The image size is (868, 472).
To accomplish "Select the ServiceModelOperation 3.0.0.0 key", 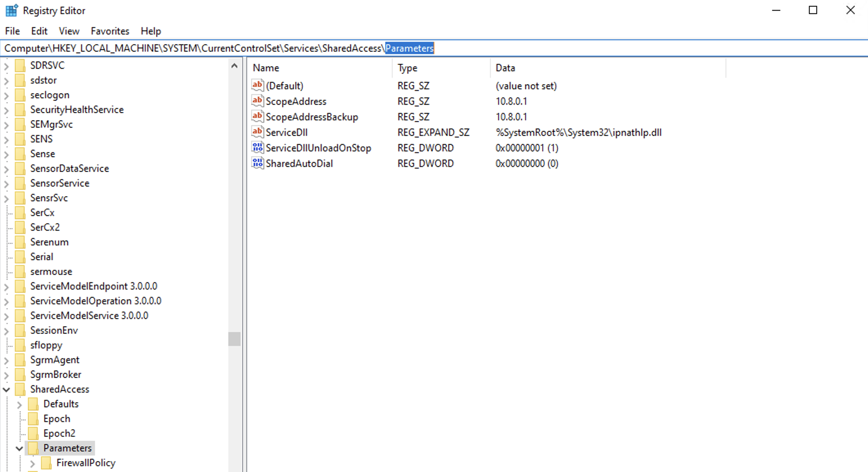I will [96, 301].
